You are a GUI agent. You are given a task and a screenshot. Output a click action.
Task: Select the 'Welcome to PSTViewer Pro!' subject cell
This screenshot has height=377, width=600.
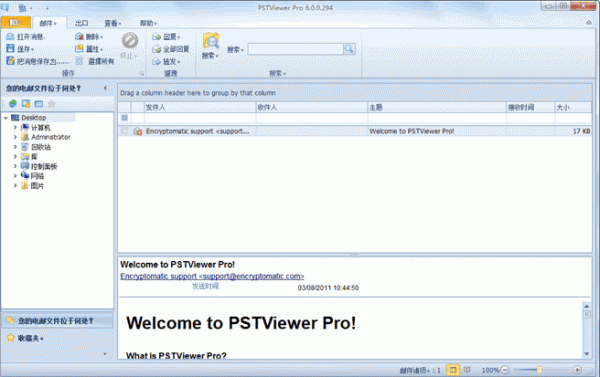437,131
